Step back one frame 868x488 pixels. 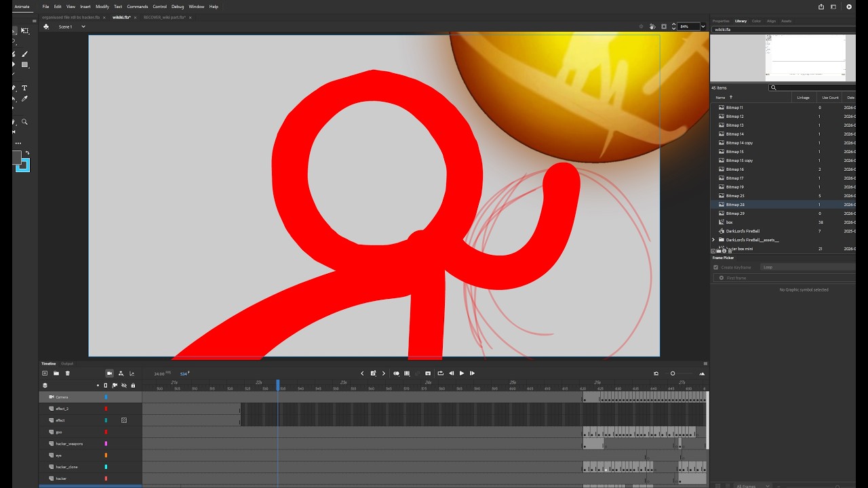pyautogui.click(x=452, y=373)
